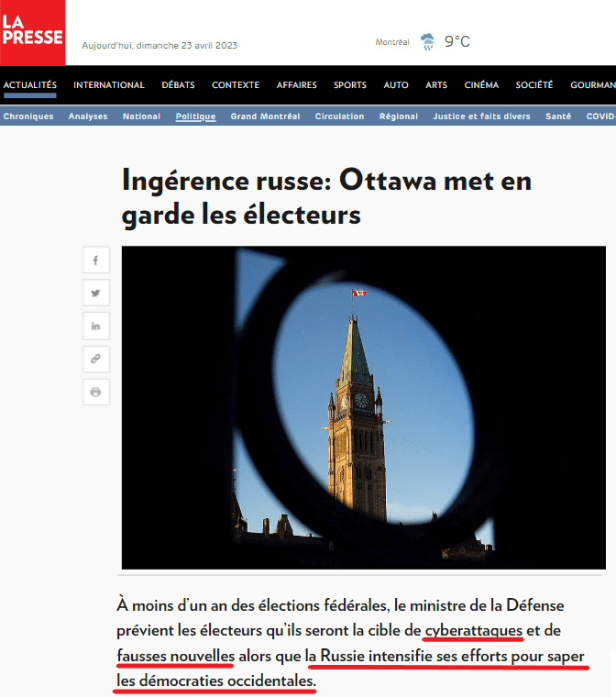Viewport: 616px width, 697px height.
Task: Open the Débats menu item
Action: 178,85
